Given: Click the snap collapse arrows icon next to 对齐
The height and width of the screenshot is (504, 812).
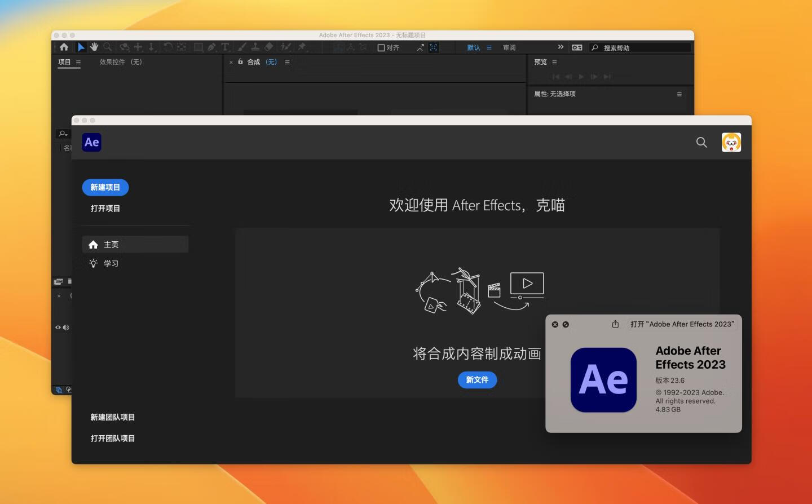Looking at the screenshot, I should (x=420, y=48).
